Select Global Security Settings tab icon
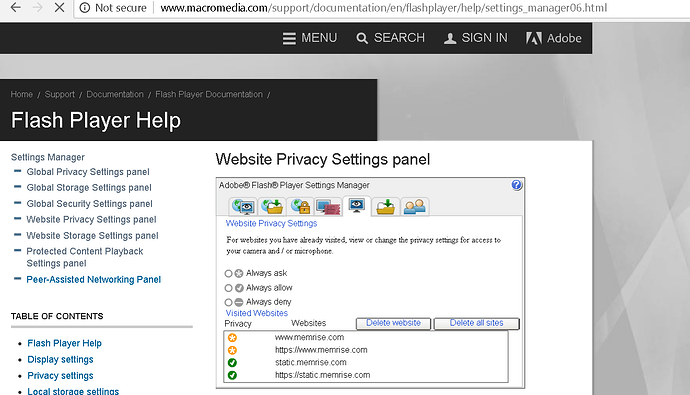 pyautogui.click(x=300, y=206)
